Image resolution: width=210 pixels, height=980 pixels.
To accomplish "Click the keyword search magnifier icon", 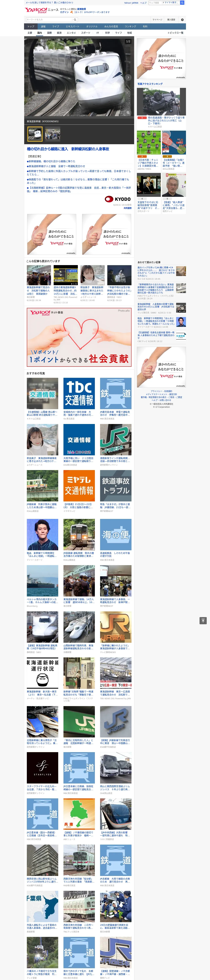I will point(75,20).
